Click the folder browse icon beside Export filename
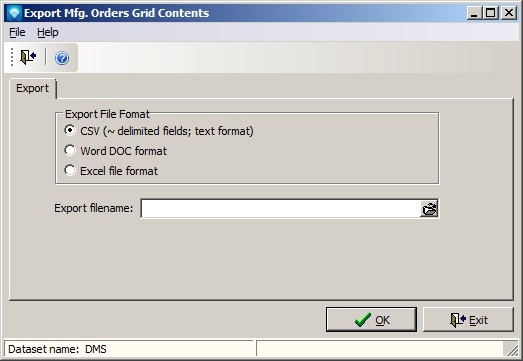Image resolution: width=523 pixels, height=361 pixels. pos(429,209)
